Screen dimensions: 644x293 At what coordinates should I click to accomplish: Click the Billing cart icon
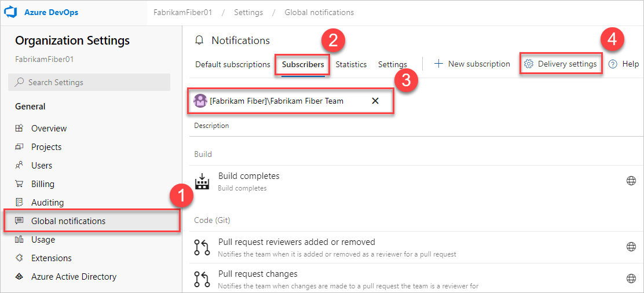tap(19, 184)
